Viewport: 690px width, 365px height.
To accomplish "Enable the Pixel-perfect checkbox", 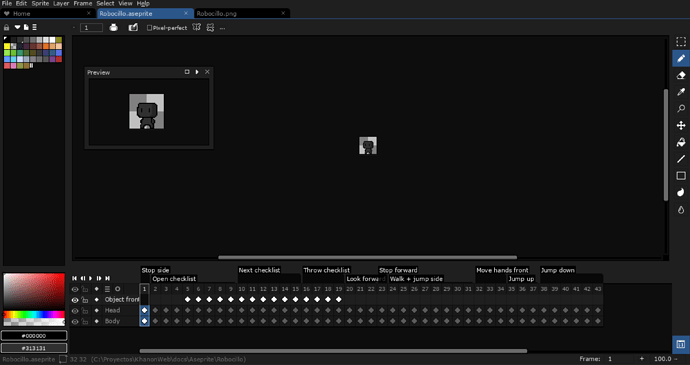I will click(x=149, y=28).
